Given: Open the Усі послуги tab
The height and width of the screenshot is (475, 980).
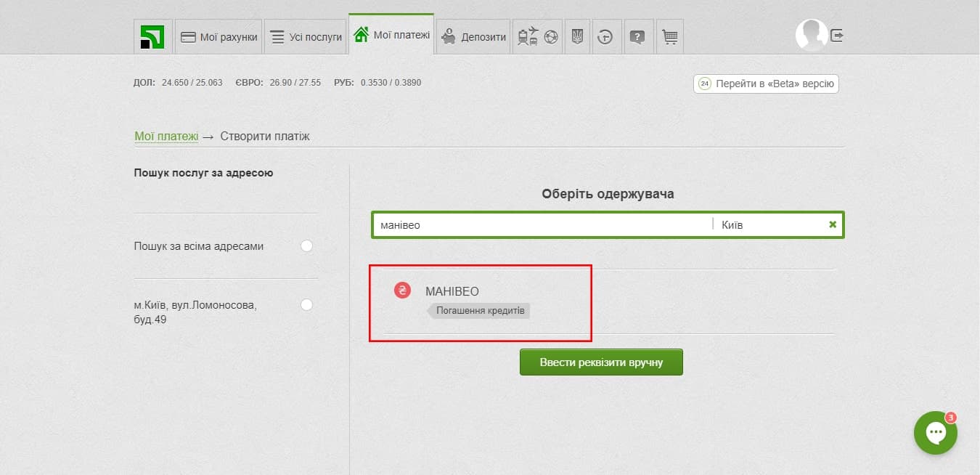Looking at the screenshot, I should pos(305,37).
